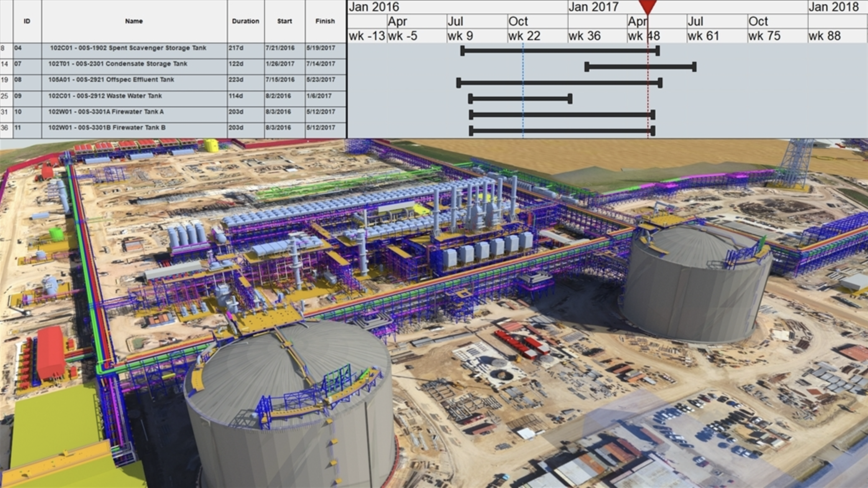Select the Firewater Tank B row

pos(125,127)
